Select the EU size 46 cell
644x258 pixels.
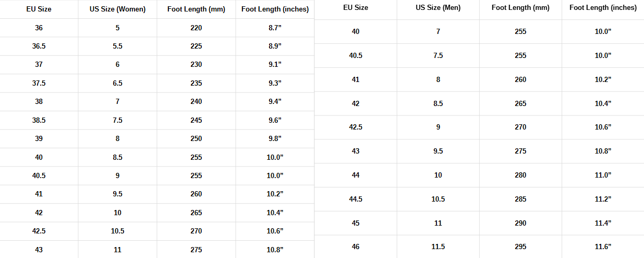coord(356,247)
